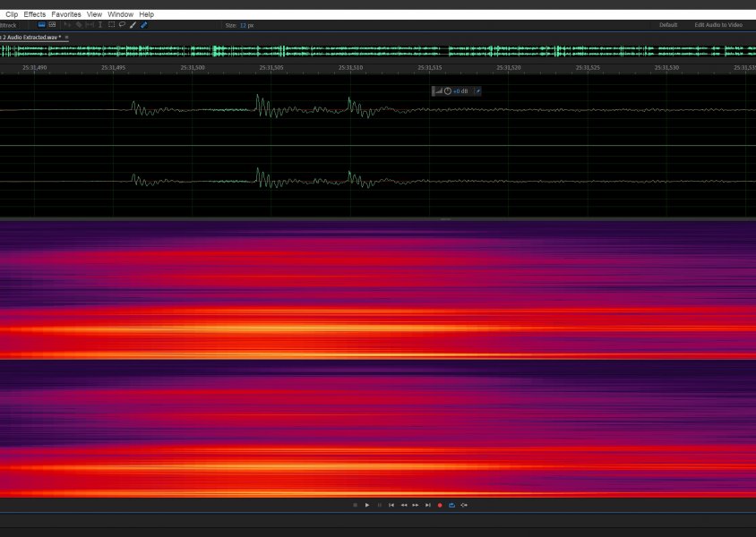Adjust the +0 dB volume knob
756x537 pixels.
tap(450, 90)
